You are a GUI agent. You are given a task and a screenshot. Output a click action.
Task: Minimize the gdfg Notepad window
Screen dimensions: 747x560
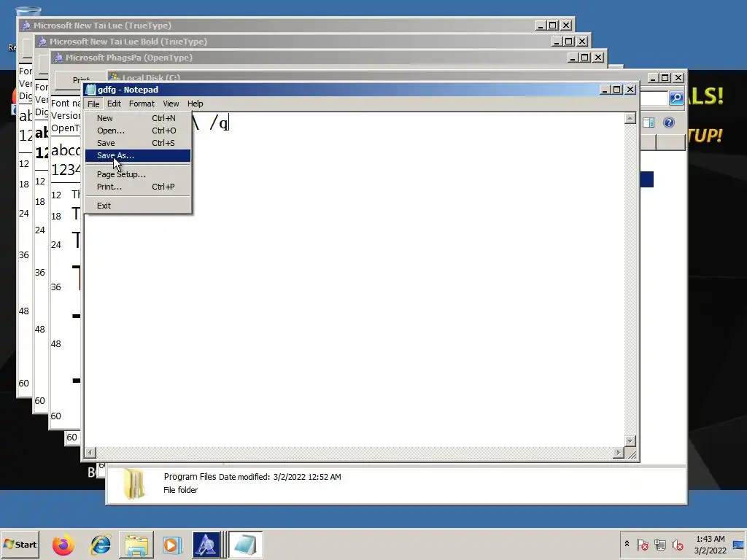pyautogui.click(x=605, y=90)
